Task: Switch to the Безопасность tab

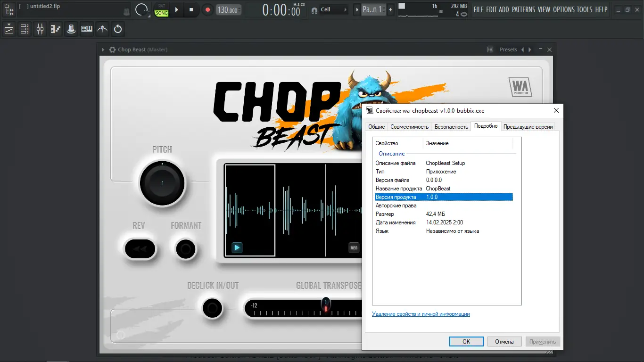Action: pos(451,127)
